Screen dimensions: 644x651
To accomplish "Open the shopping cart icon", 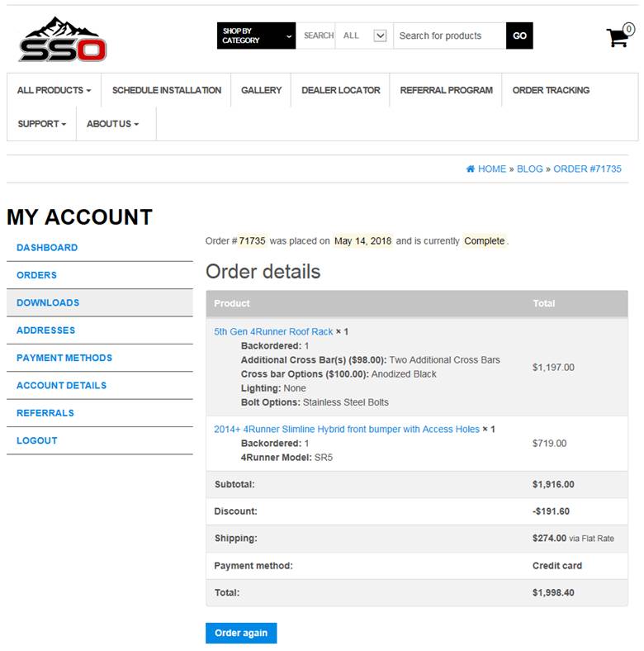I will click(x=620, y=35).
